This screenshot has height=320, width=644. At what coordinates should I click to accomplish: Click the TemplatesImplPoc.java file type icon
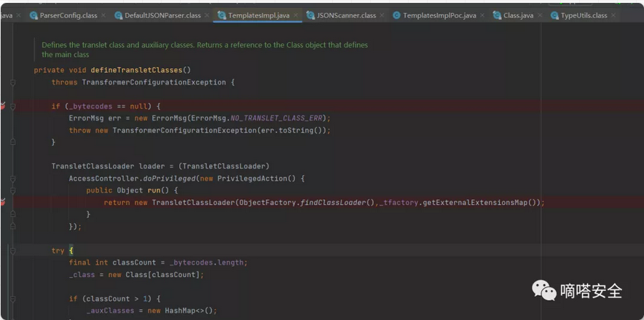[397, 15]
